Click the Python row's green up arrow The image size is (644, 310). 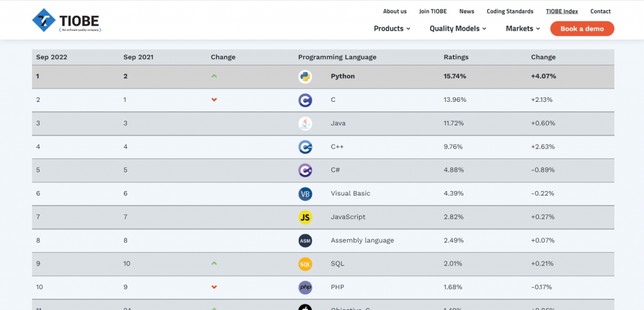pyautogui.click(x=214, y=76)
